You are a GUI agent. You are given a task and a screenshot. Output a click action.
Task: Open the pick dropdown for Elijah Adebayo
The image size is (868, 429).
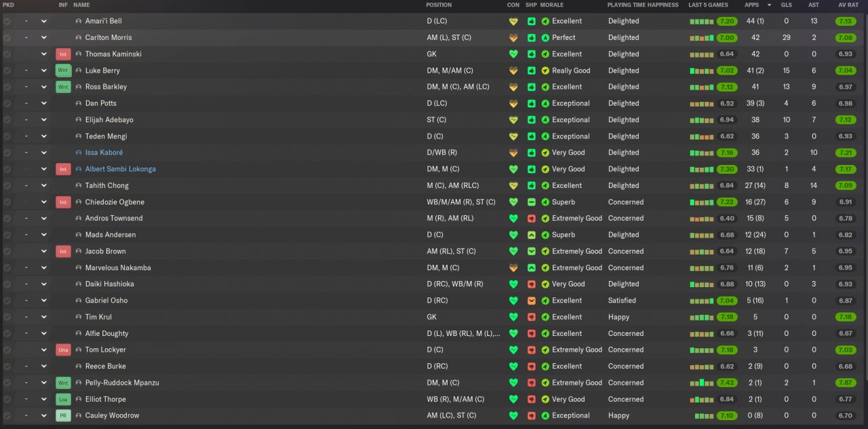[44, 119]
